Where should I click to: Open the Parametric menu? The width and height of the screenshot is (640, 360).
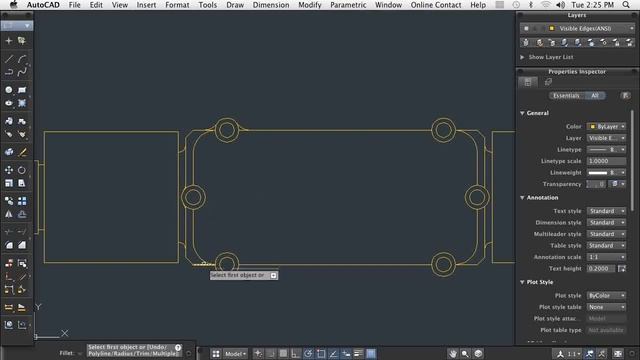(348, 5)
